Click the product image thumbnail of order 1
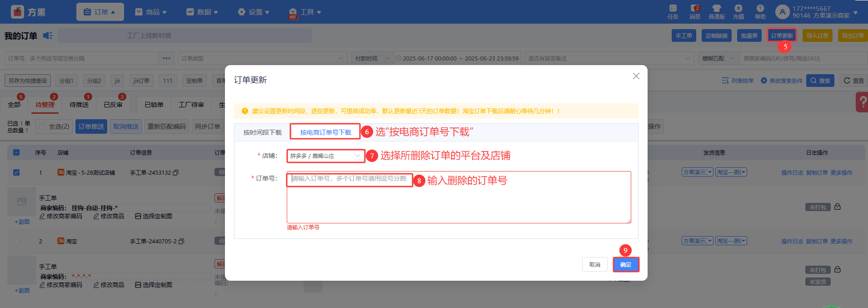The width and height of the screenshot is (868, 308). (21, 201)
